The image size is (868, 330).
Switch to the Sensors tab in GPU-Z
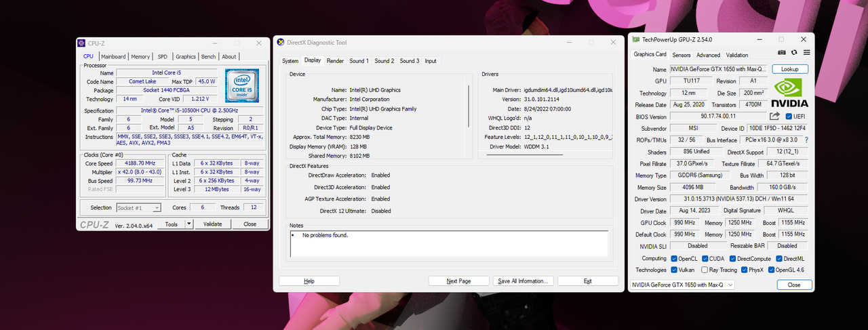682,55
